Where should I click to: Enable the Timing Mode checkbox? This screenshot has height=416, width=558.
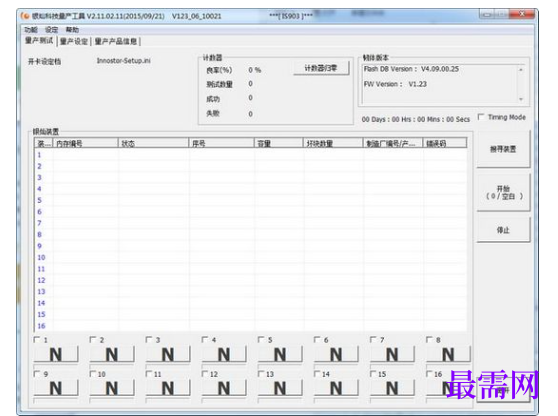[x=481, y=117]
